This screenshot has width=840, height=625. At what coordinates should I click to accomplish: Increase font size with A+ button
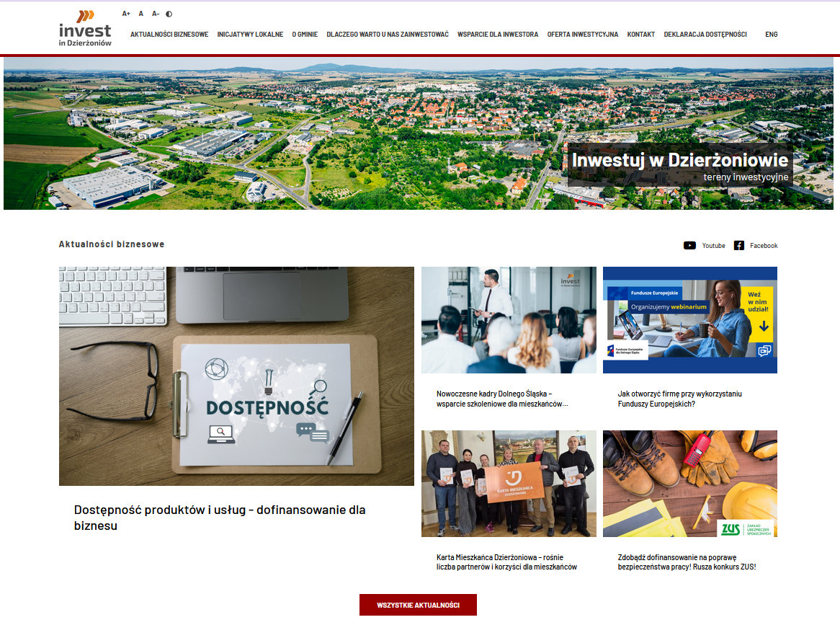126,14
